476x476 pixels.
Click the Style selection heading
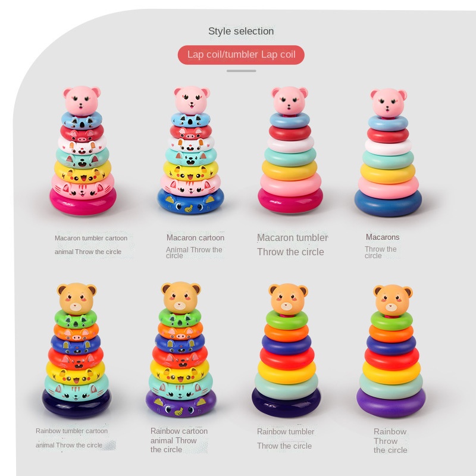(241, 31)
